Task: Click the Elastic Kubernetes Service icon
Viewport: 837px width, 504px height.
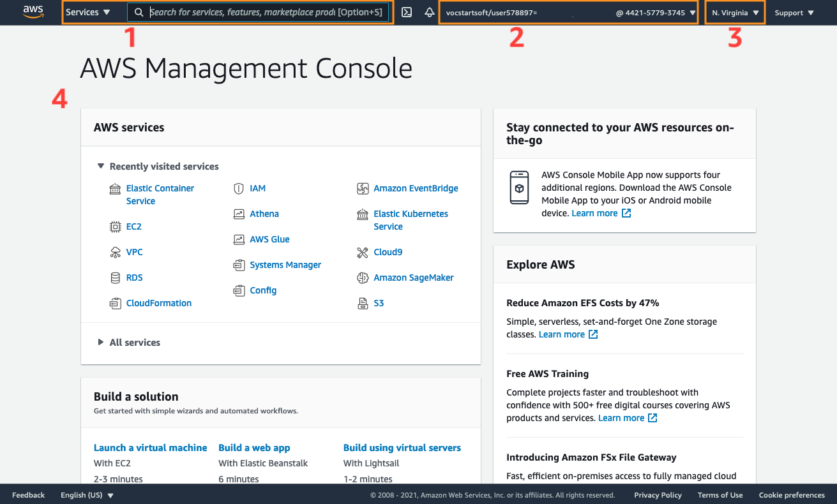Action: (363, 214)
